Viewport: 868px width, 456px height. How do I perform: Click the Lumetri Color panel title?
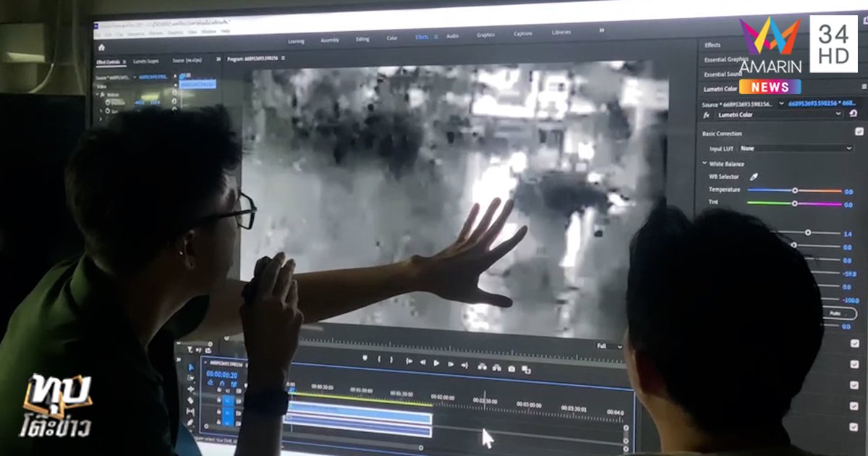tap(720, 89)
